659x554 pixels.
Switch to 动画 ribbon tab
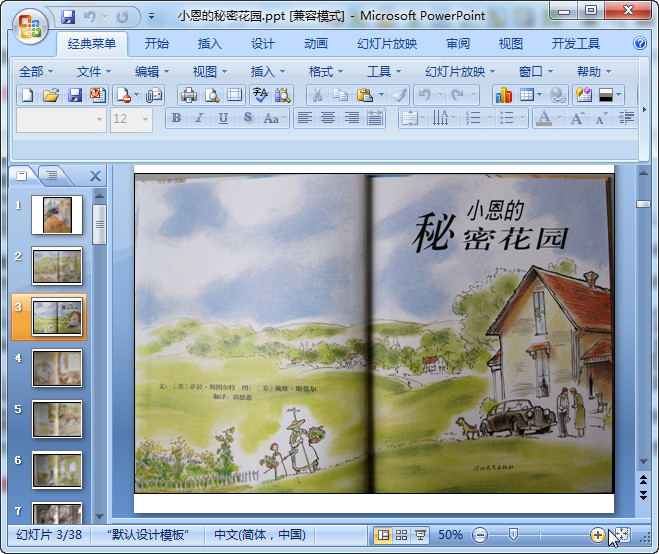pyautogui.click(x=316, y=44)
